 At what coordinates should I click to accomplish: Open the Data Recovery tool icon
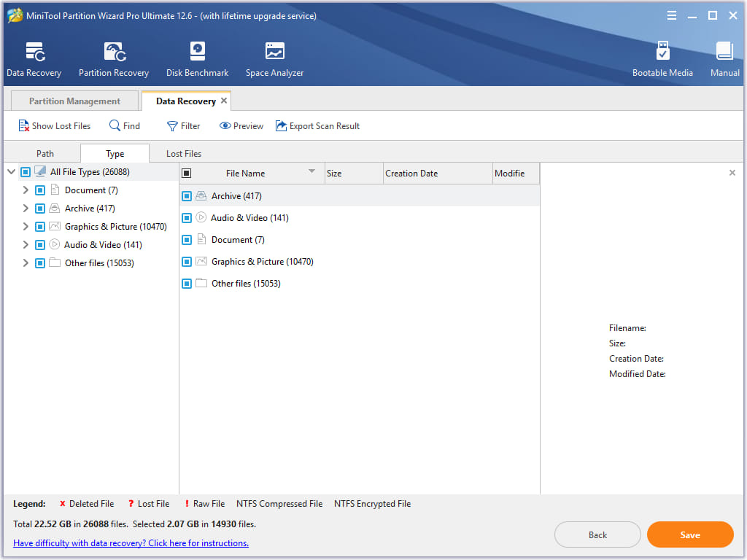tap(35, 52)
